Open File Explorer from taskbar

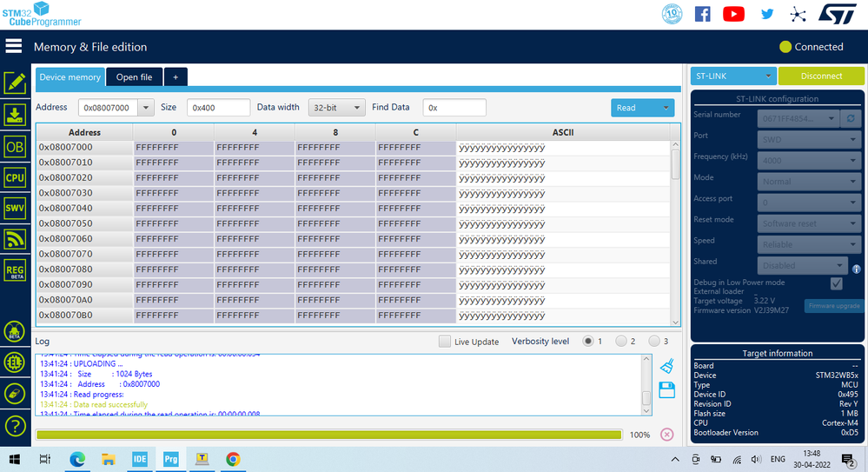(108, 459)
